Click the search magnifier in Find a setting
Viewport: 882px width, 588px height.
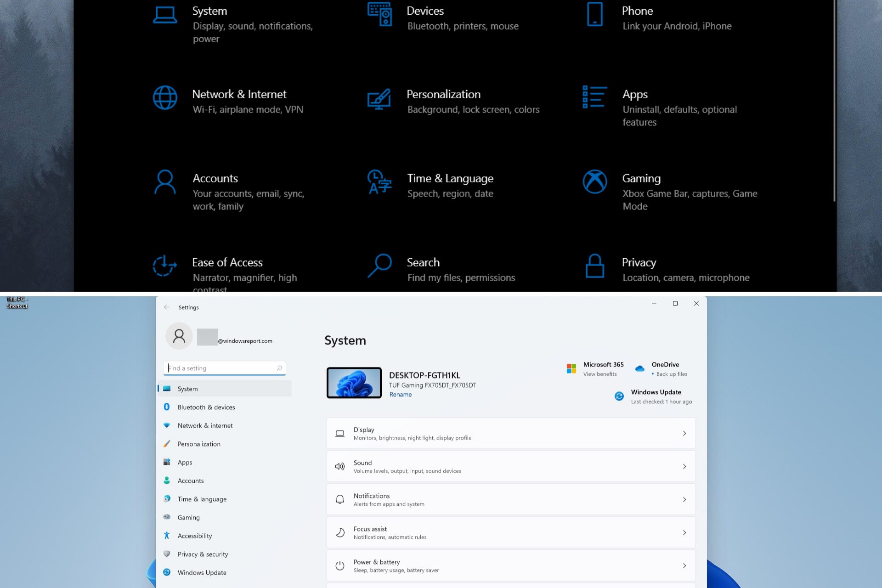point(279,368)
